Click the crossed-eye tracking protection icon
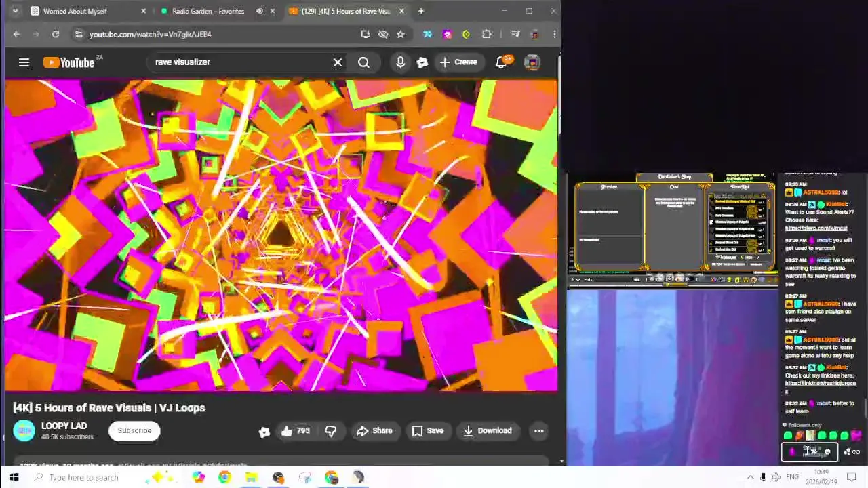Viewport: 868px width, 488px height. click(x=383, y=34)
